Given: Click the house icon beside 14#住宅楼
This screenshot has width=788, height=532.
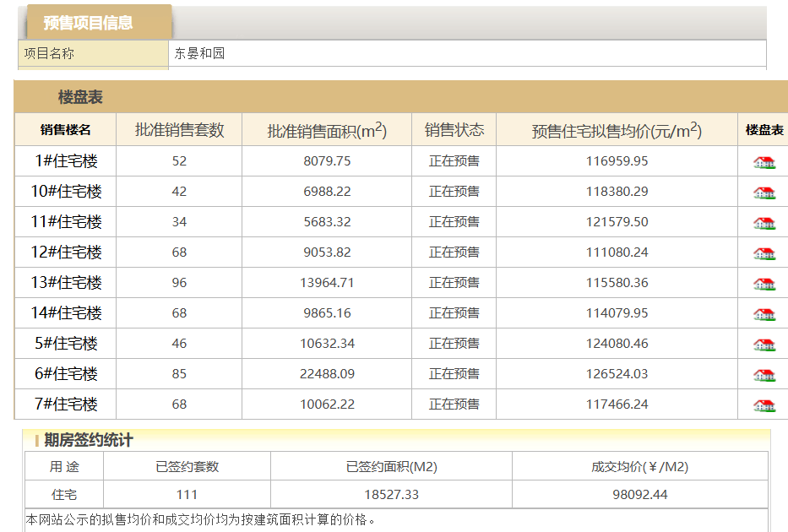Looking at the screenshot, I should [x=764, y=314].
